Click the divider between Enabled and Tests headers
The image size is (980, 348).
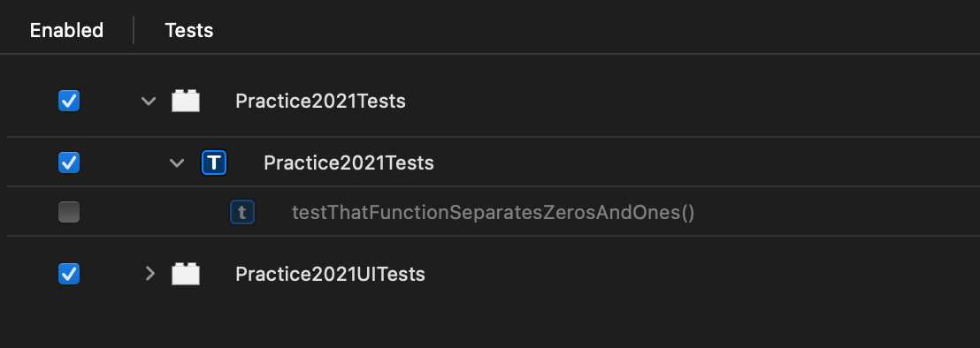[134, 30]
